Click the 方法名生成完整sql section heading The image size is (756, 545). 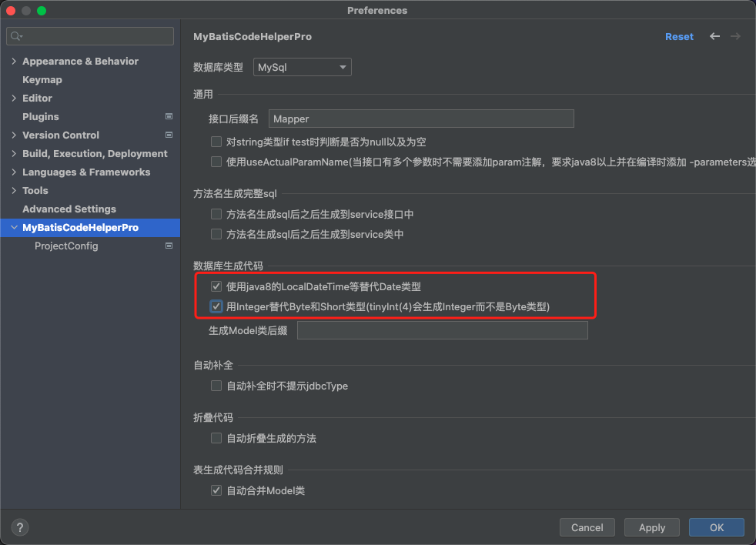click(x=235, y=193)
